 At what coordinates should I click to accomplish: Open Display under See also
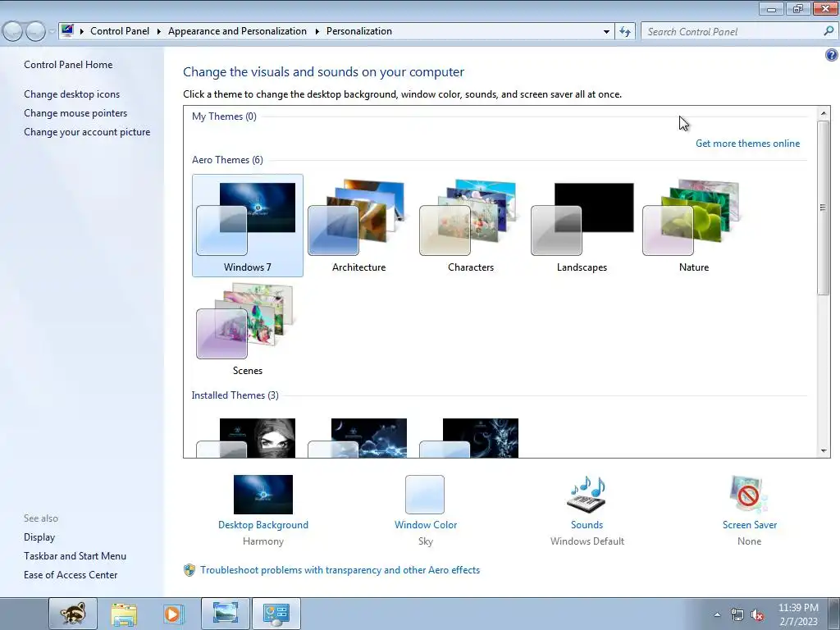coord(39,537)
